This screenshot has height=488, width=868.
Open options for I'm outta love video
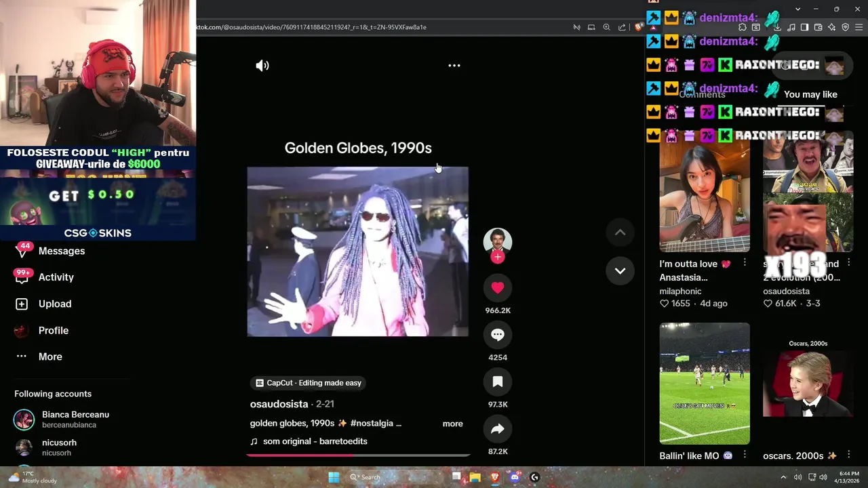click(x=745, y=262)
